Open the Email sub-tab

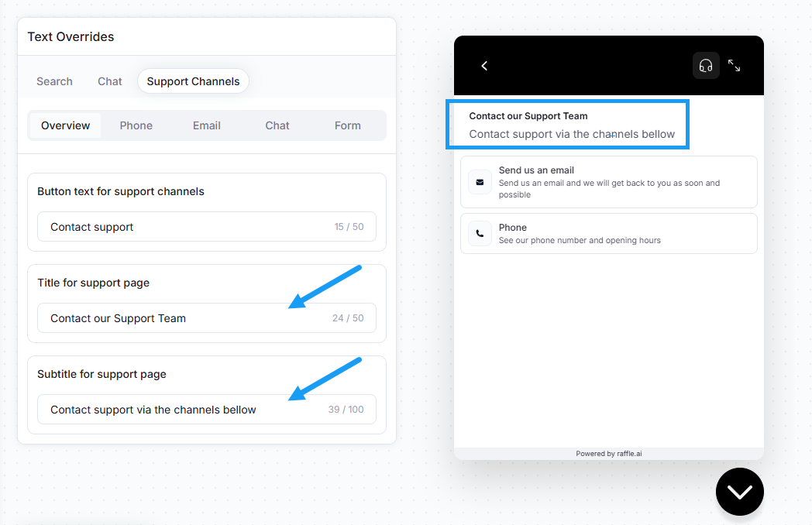(x=207, y=125)
